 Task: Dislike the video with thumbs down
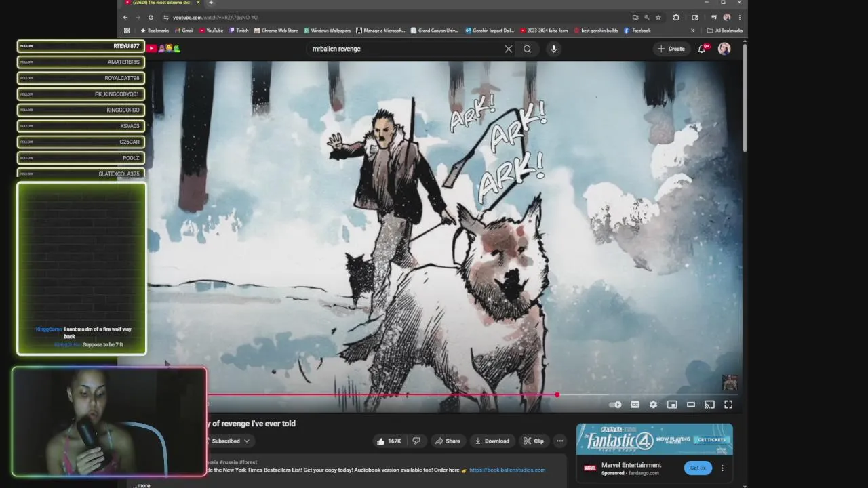click(x=416, y=441)
